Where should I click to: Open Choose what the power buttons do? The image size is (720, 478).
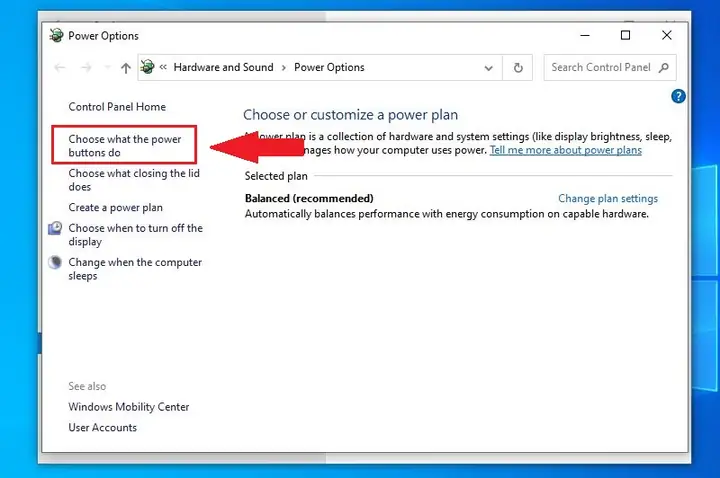click(x=124, y=146)
